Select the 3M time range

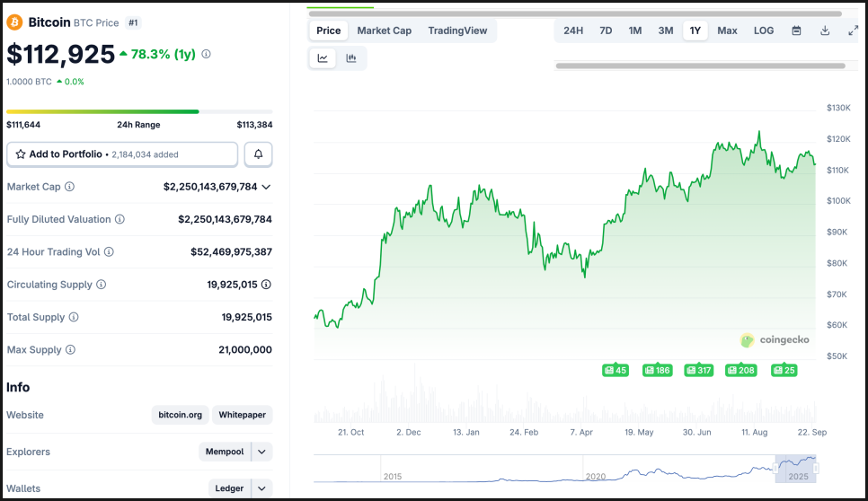[666, 31]
